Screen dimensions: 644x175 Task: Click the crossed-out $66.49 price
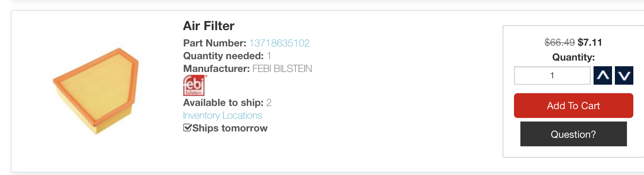coord(559,43)
